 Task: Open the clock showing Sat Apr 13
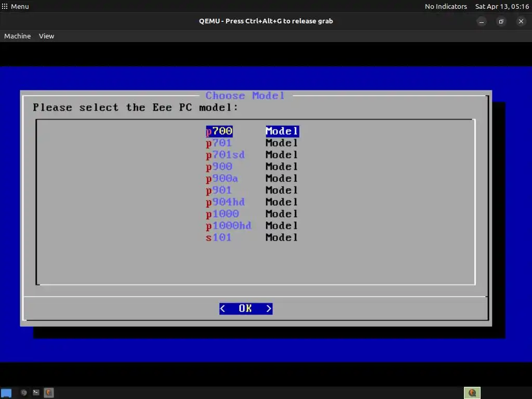click(502, 6)
